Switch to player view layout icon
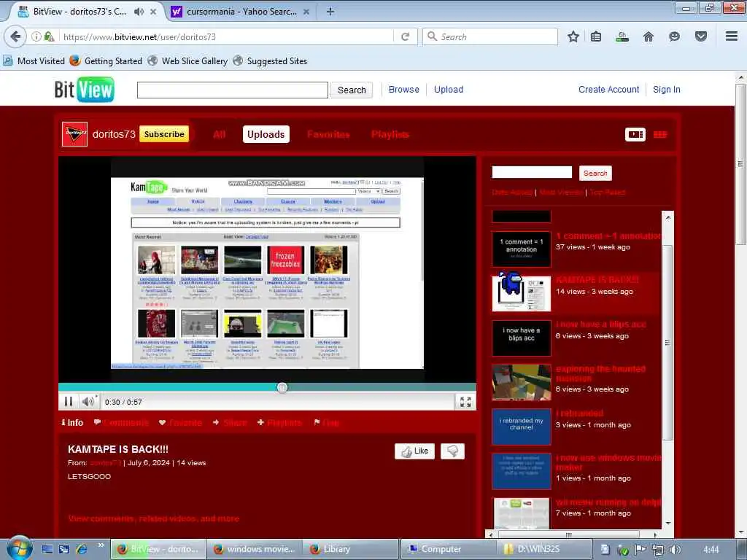This screenshot has width=747, height=560. (x=635, y=134)
